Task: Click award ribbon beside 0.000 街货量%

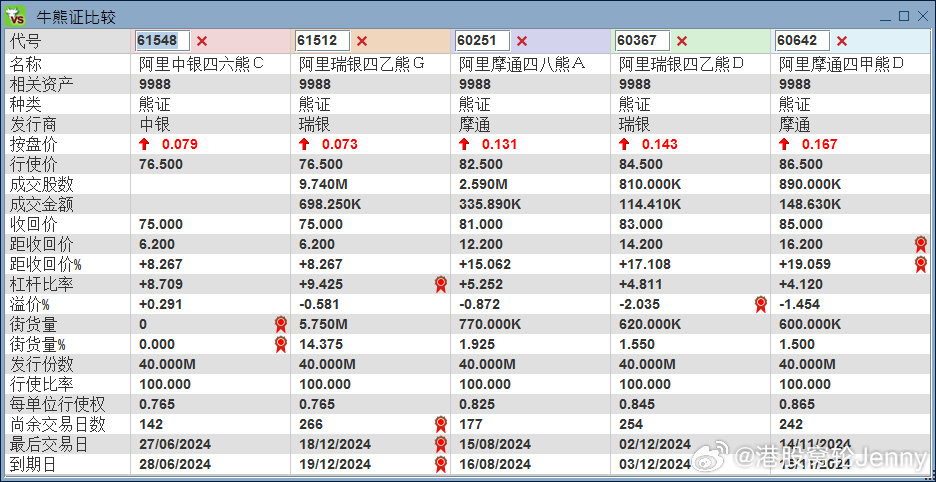Action: [281, 345]
